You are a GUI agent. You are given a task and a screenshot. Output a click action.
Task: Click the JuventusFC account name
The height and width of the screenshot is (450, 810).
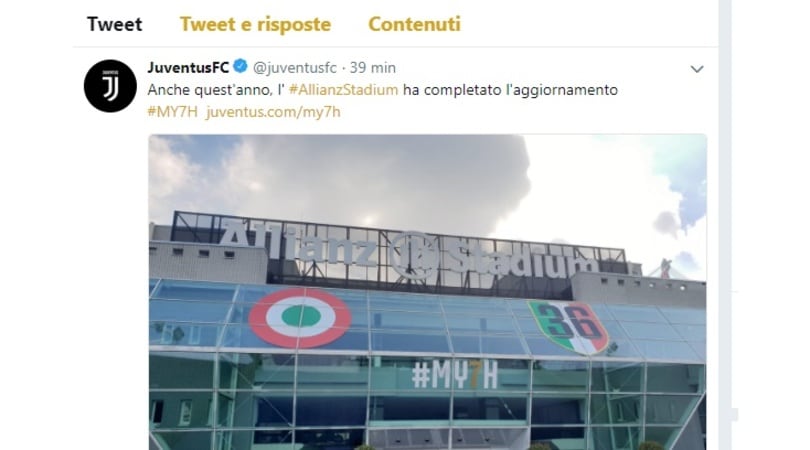click(188, 68)
